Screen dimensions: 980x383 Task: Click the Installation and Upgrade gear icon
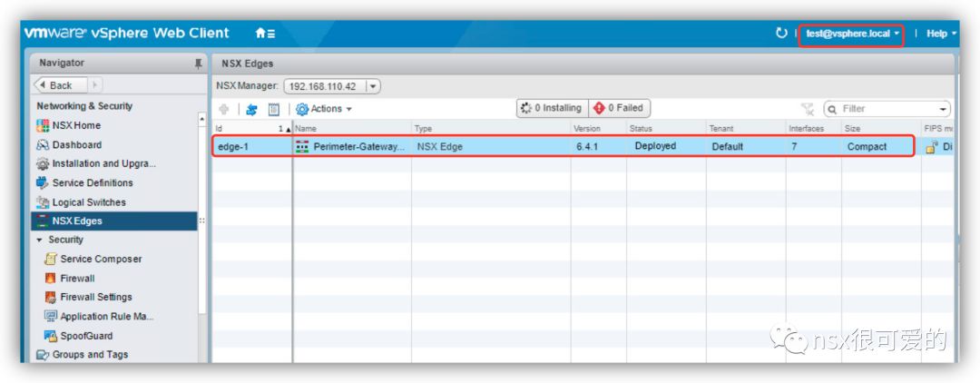pyautogui.click(x=43, y=163)
